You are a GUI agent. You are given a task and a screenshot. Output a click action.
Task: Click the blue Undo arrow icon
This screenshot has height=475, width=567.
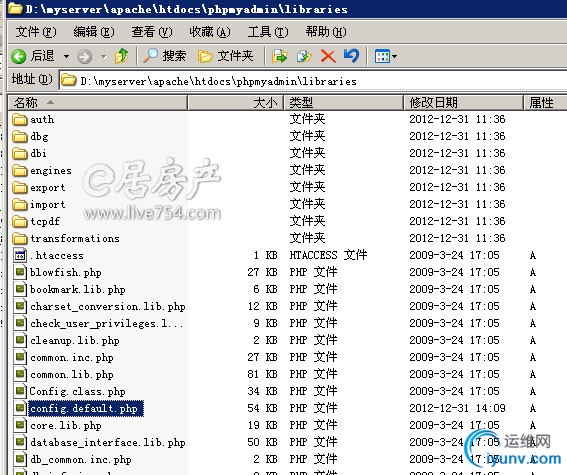(351, 56)
